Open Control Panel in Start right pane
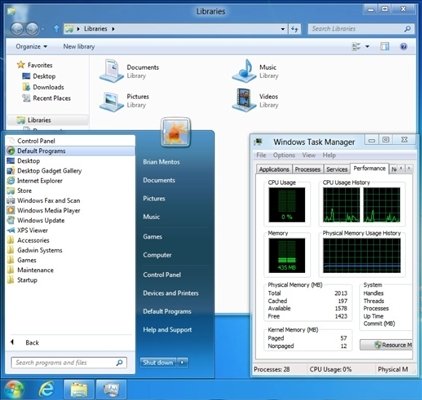 [162, 275]
